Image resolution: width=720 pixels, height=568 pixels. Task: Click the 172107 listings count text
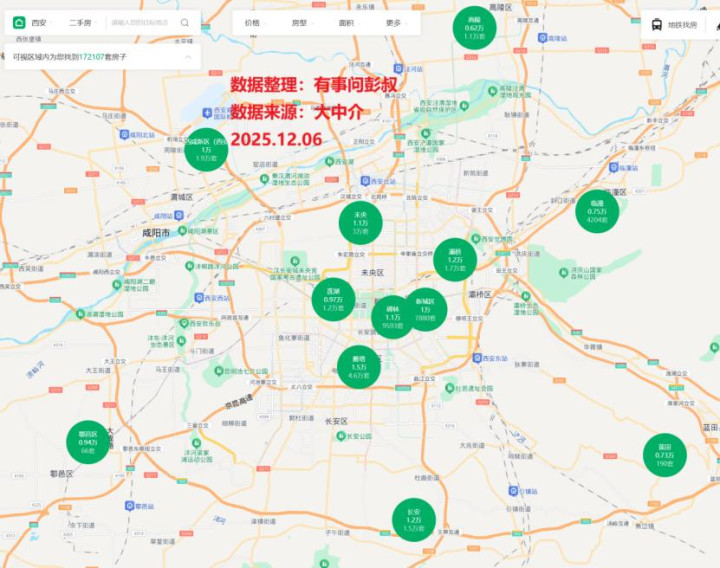pyautogui.click(x=91, y=57)
